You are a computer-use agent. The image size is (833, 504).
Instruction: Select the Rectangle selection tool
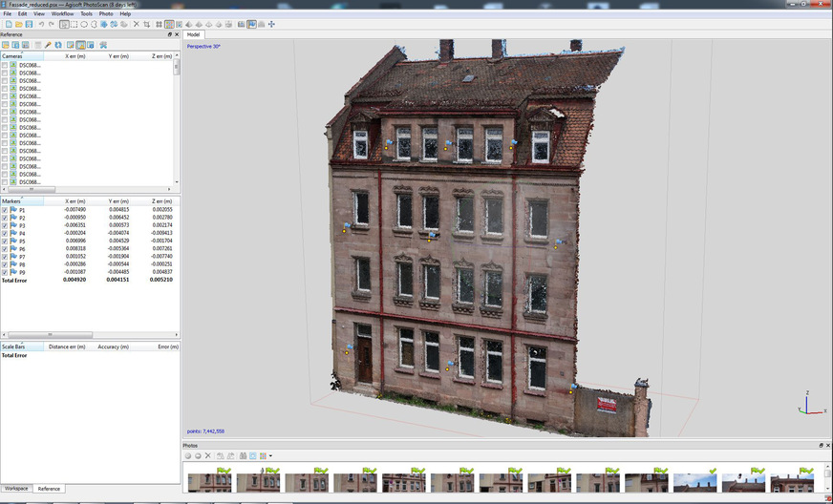(75, 24)
